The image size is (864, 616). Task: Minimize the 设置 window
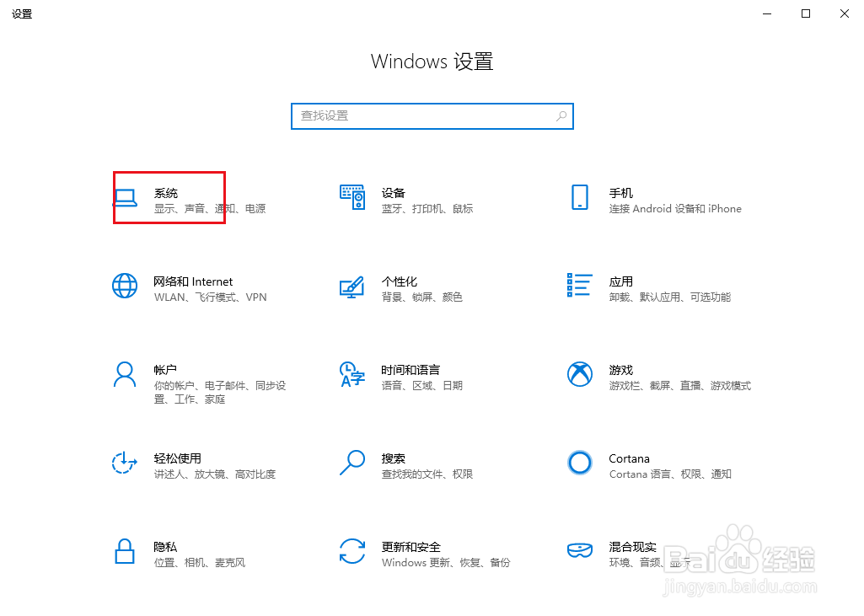[x=767, y=13]
